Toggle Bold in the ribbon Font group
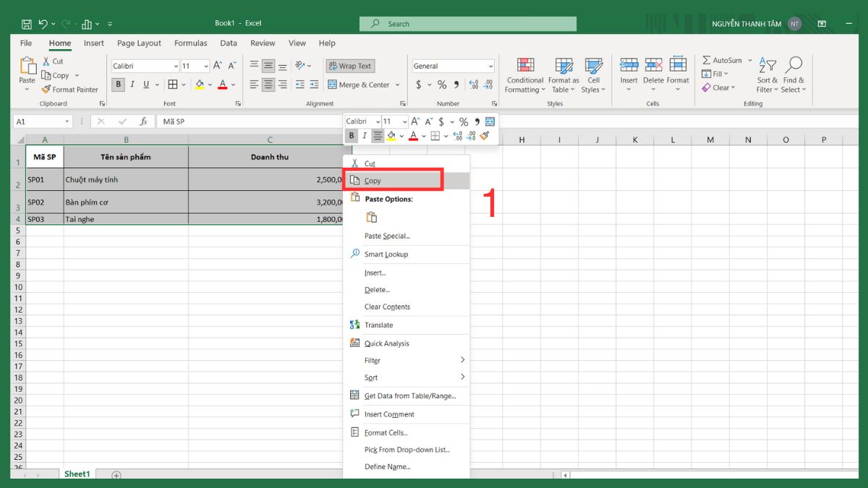 [x=119, y=85]
